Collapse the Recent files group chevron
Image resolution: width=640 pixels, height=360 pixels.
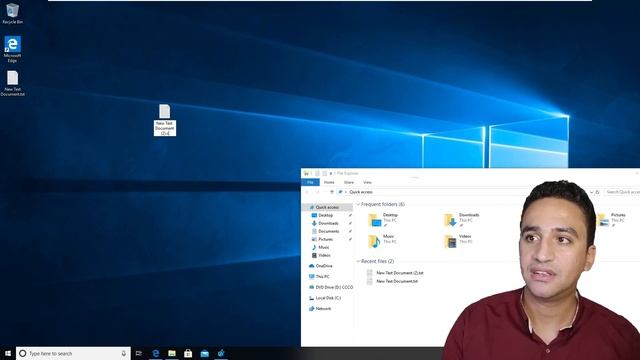click(x=358, y=261)
